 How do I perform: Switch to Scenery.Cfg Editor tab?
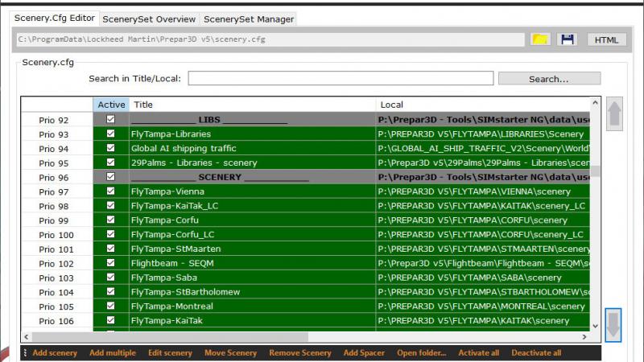pyautogui.click(x=54, y=18)
